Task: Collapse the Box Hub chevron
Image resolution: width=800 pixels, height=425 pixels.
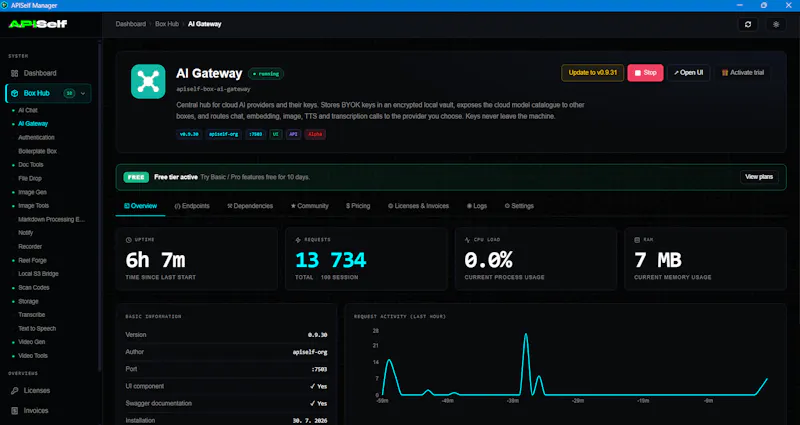Action: click(83, 93)
